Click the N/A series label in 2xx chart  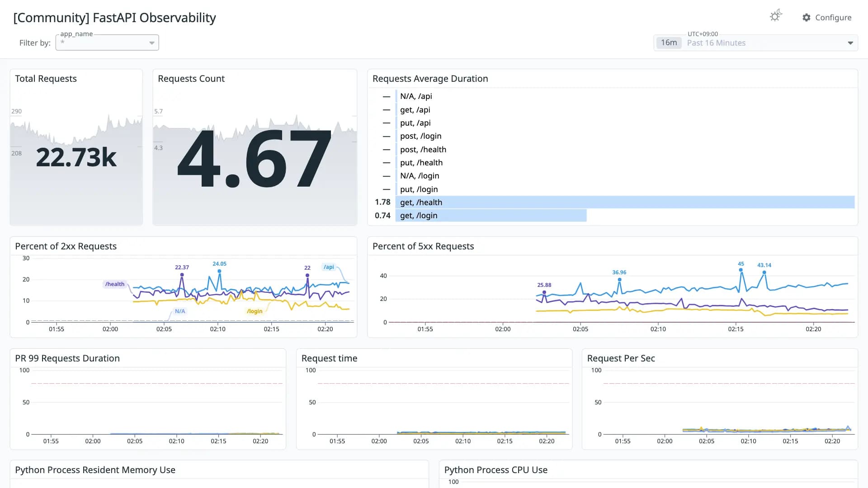tap(180, 311)
